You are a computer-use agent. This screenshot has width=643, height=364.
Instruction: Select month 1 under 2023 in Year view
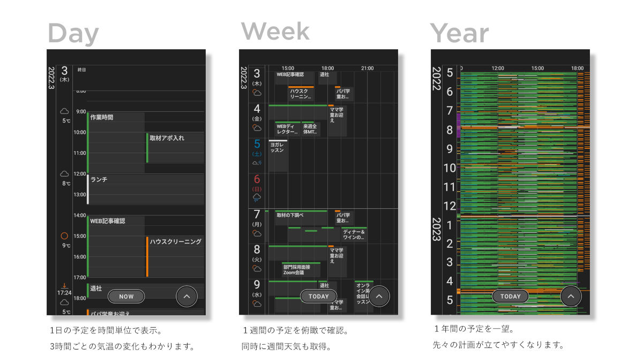click(450, 224)
